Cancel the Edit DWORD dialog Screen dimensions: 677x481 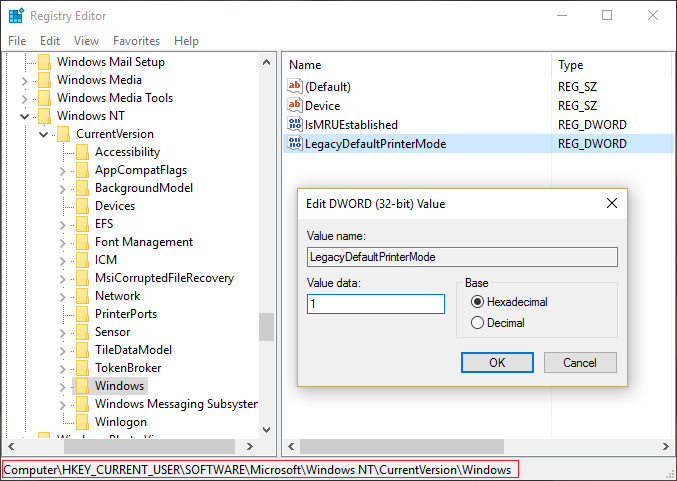pos(580,362)
